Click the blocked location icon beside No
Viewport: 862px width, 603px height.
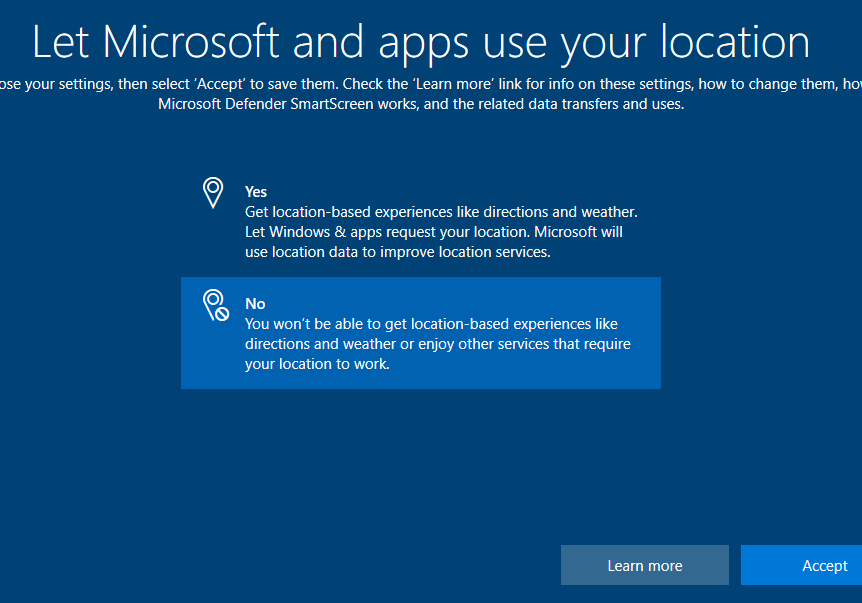click(216, 305)
